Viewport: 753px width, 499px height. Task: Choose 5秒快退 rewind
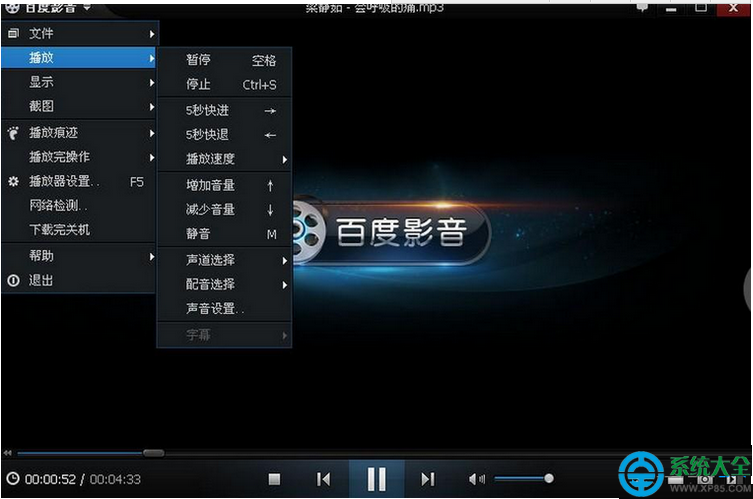[x=225, y=135]
